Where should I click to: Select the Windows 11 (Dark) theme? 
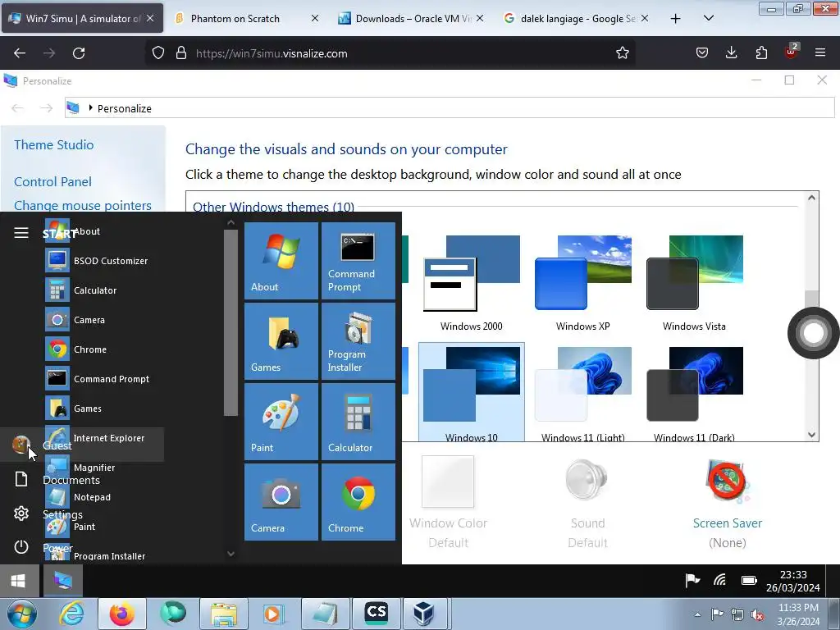[694, 393]
